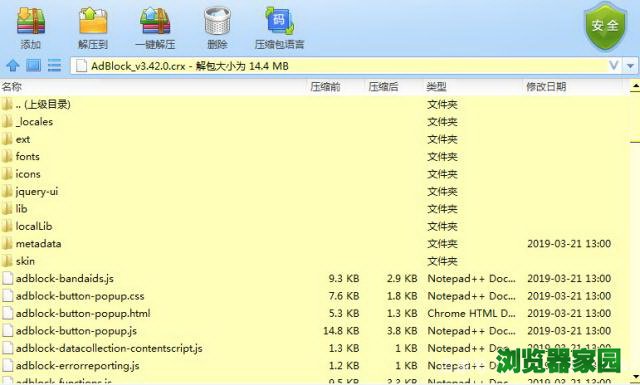Click the 9.3 KB size of adblock-bandaids.js
640x385 pixels.
point(344,278)
